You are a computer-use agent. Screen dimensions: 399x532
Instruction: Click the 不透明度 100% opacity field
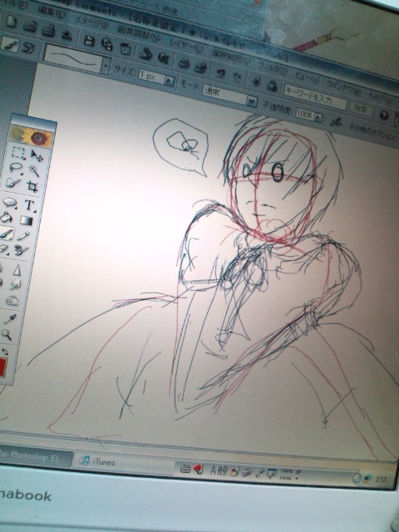[x=304, y=115]
